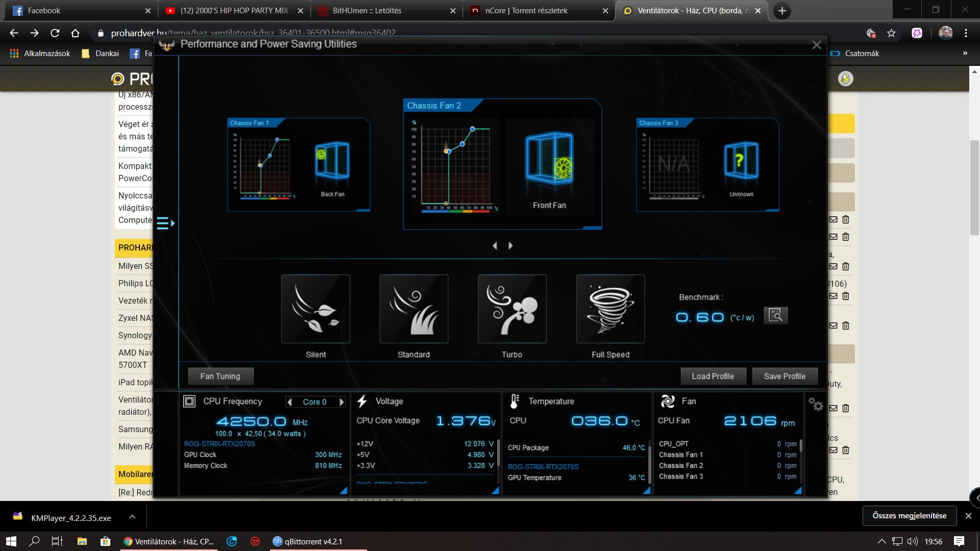This screenshot has height=551, width=980.
Task: Open Windows Task View
Action: coord(57,541)
